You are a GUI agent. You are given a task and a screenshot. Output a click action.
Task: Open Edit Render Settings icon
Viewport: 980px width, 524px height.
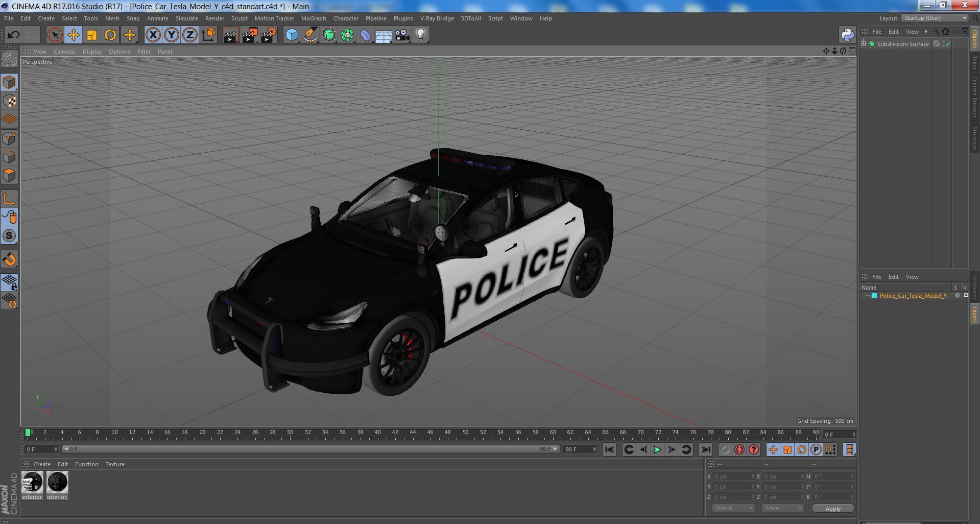(269, 35)
